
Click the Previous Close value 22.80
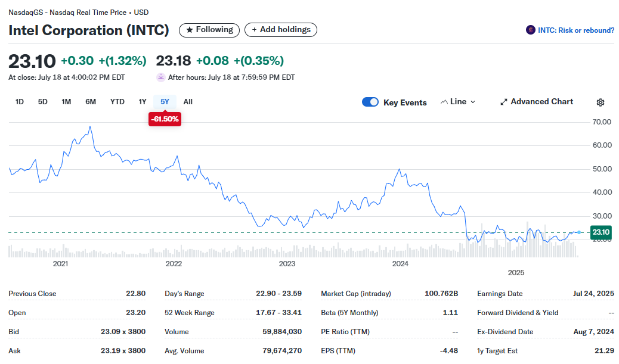click(x=136, y=294)
